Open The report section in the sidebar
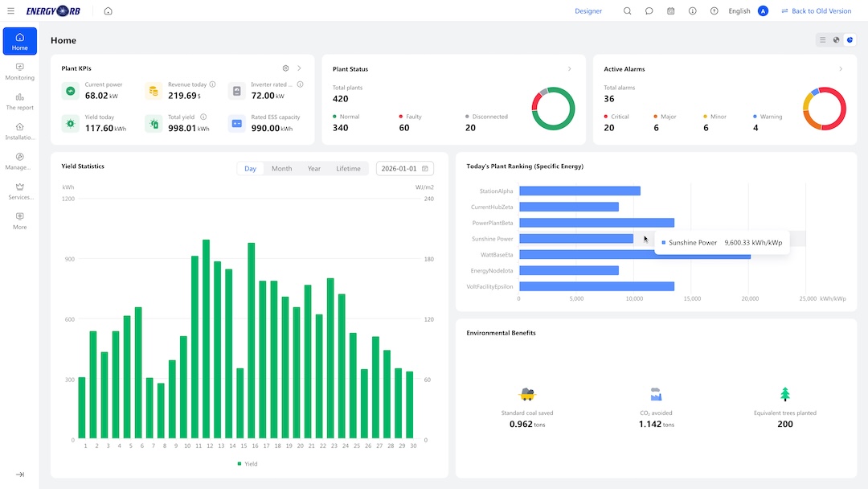This screenshot has width=868, height=489. 20,101
